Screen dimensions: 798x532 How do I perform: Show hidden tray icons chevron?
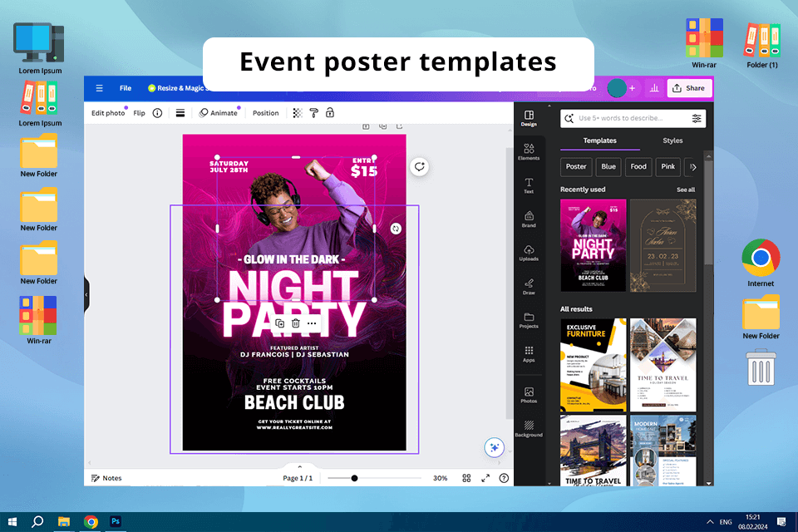point(709,522)
